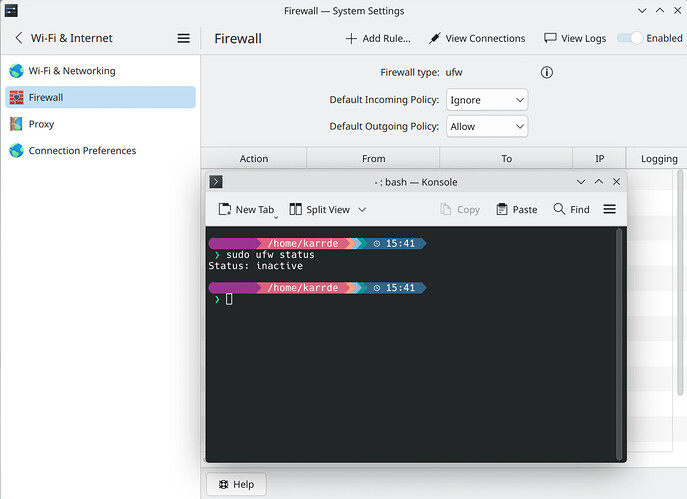Click the System Settings app icon
The height and width of the screenshot is (499, 687).
tap(11, 11)
